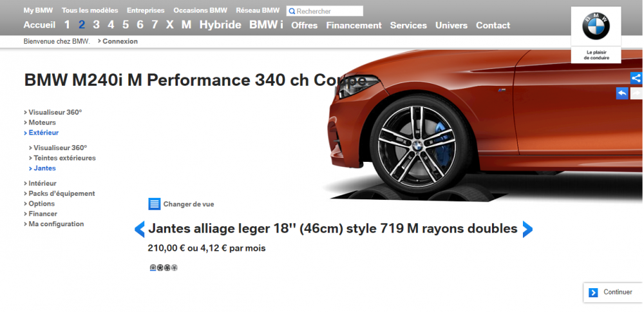Select series 7 in main navigation

pos(155,25)
